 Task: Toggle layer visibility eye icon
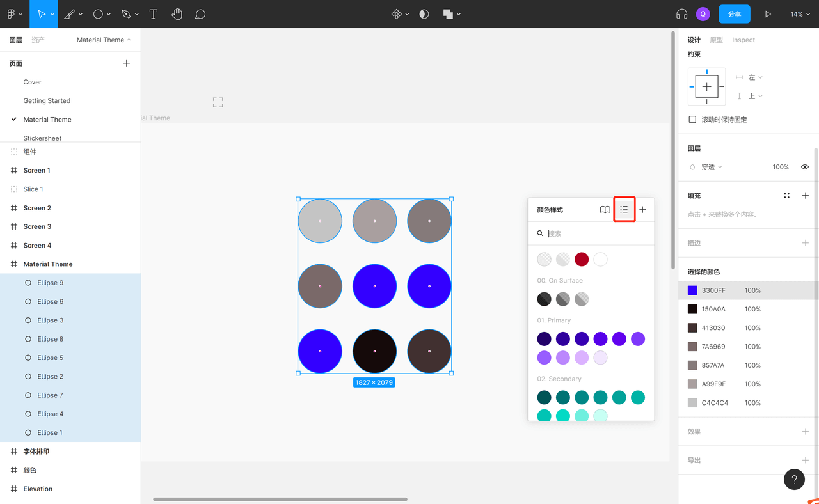pos(805,167)
